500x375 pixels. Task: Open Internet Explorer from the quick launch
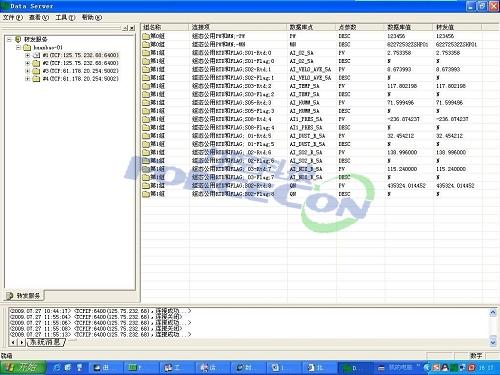(57, 367)
